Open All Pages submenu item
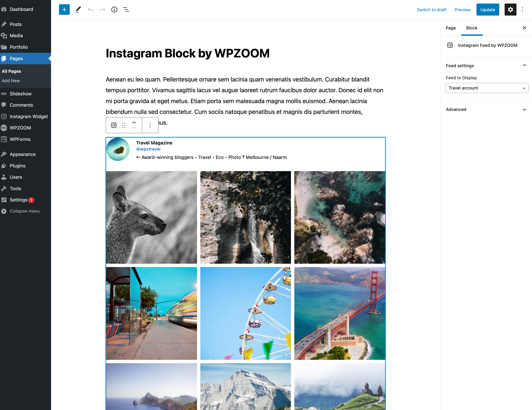This screenshot has width=532, height=410. (x=11, y=71)
